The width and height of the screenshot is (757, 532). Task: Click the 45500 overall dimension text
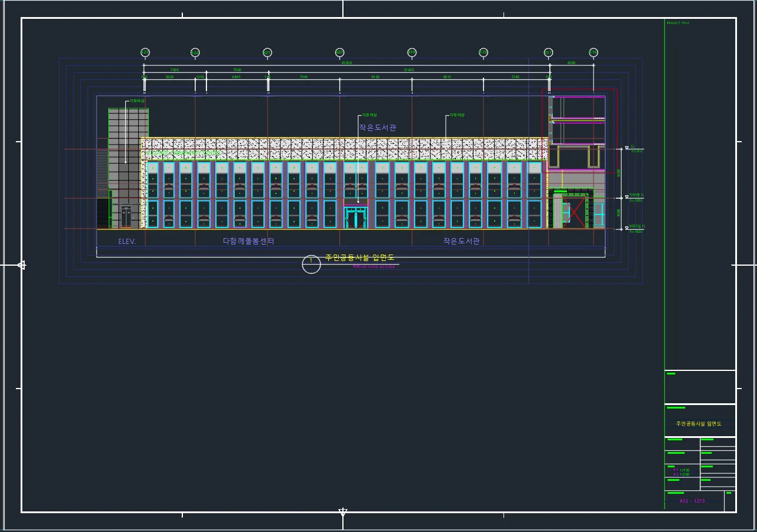(x=346, y=63)
